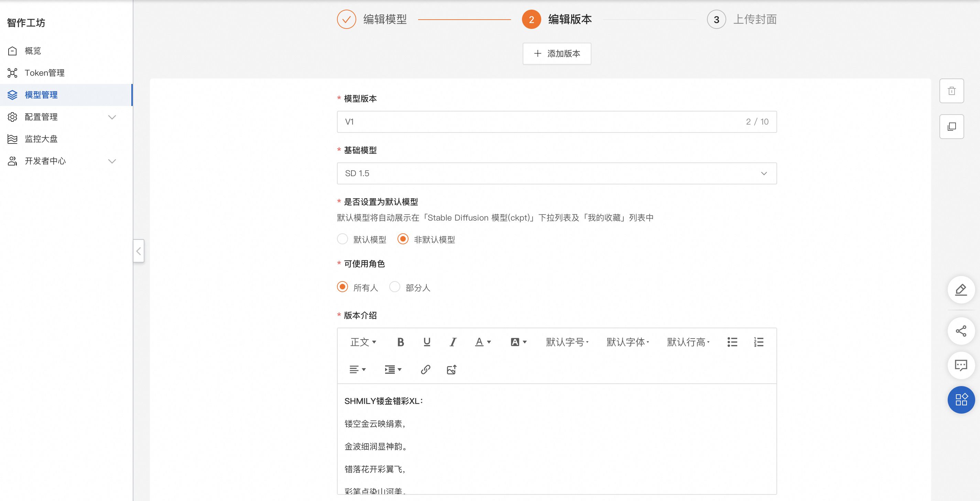The height and width of the screenshot is (501, 980).
Task: Click the Bold formatting icon
Action: point(400,342)
